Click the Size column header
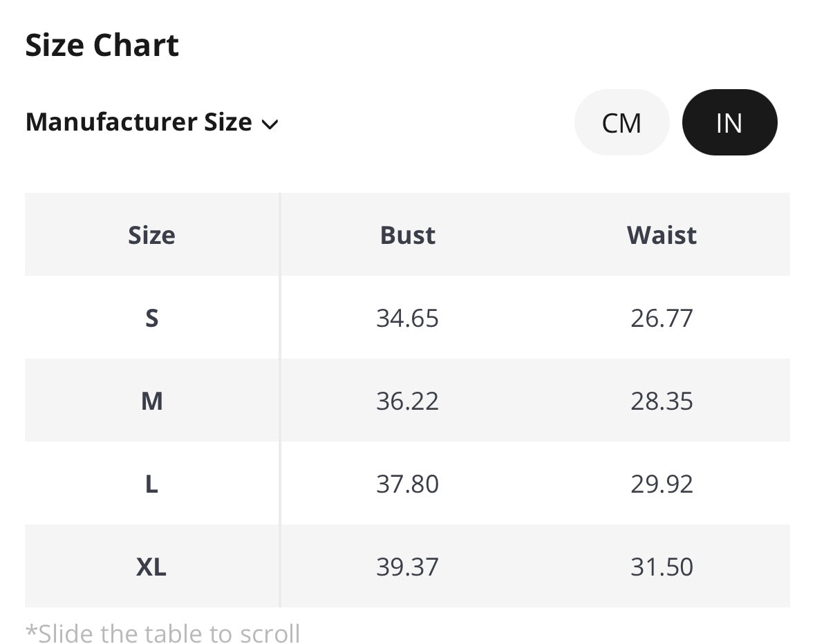This screenshot has width=815, height=644. coord(151,235)
